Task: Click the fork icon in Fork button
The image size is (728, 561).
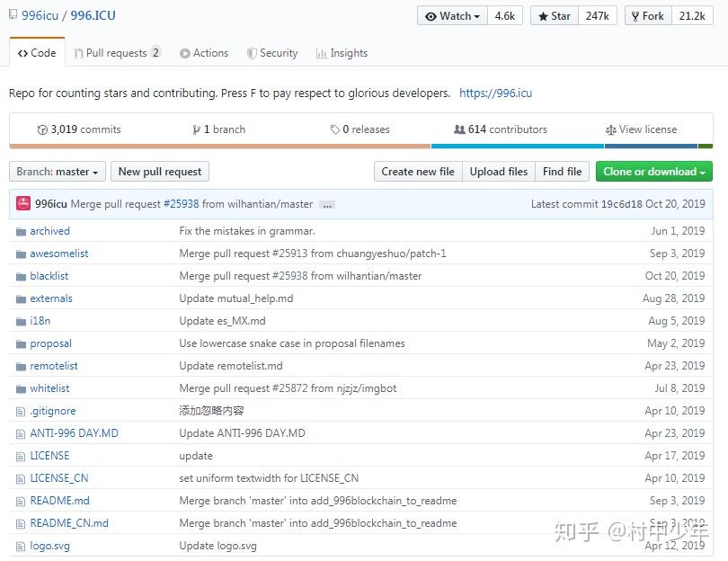Action: click(x=635, y=16)
